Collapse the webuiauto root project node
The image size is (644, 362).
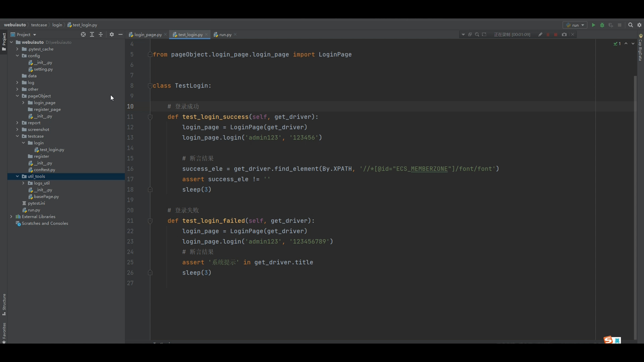click(11, 42)
